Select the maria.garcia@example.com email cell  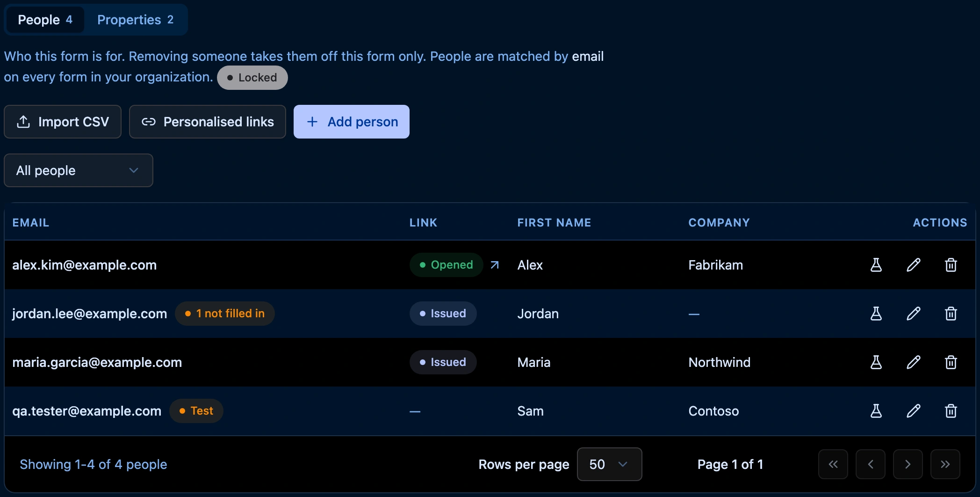[x=97, y=362]
